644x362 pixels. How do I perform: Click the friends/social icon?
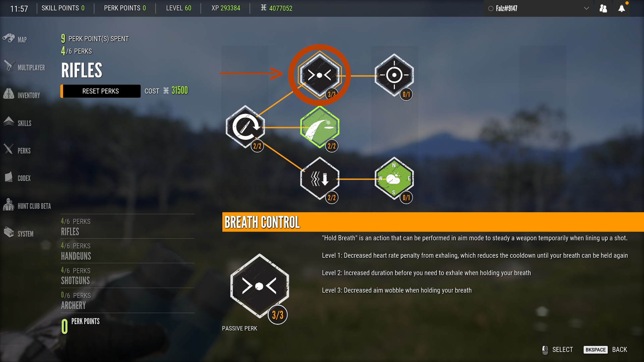(604, 8)
